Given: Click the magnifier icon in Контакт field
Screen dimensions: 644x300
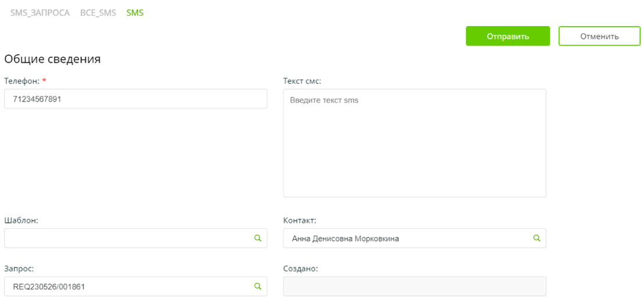Looking at the screenshot, I should [x=537, y=238].
